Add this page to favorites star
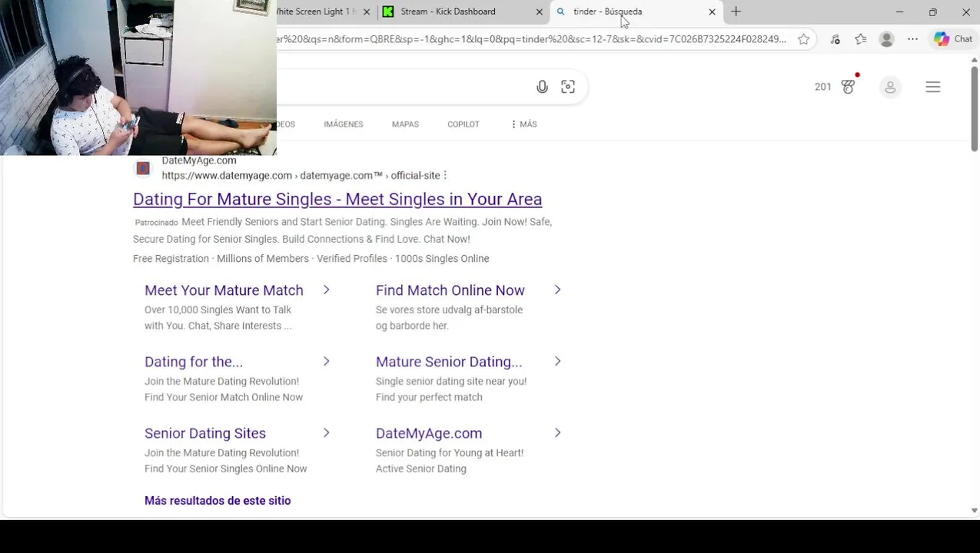This screenshot has width=980, height=553. click(804, 39)
